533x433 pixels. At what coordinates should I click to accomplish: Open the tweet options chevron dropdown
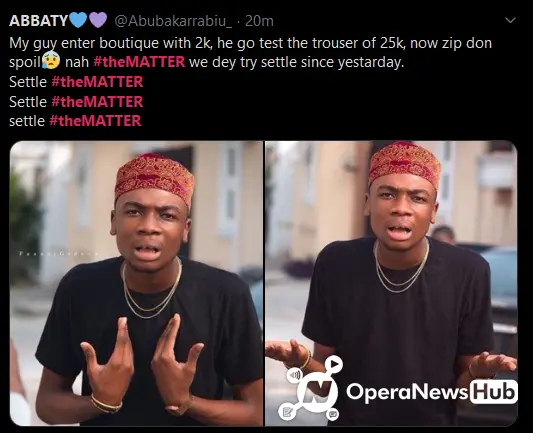(510, 20)
